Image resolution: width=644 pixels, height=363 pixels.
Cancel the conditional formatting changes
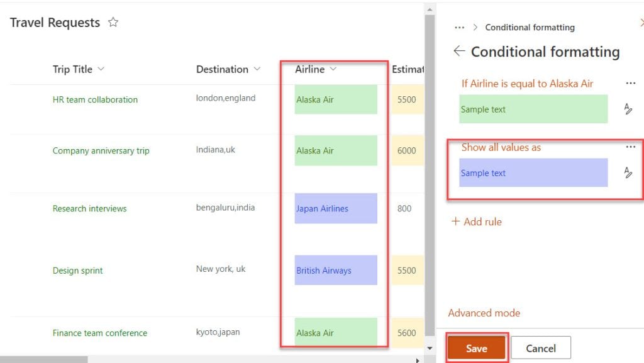[541, 349]
